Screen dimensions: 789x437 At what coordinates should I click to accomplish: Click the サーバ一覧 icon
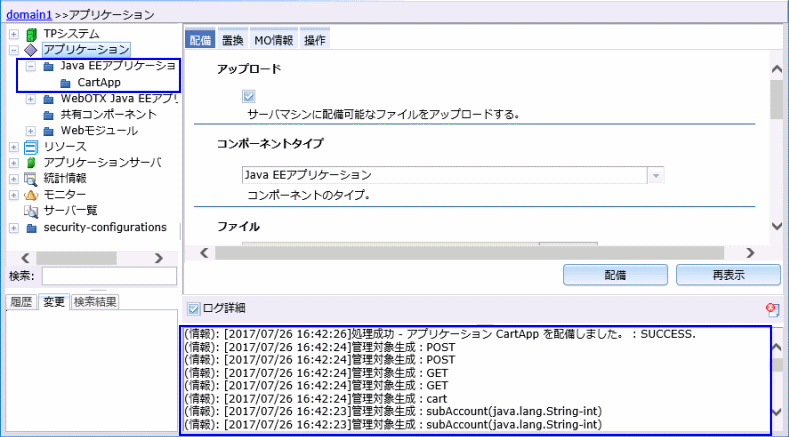[x=31, y=210]
